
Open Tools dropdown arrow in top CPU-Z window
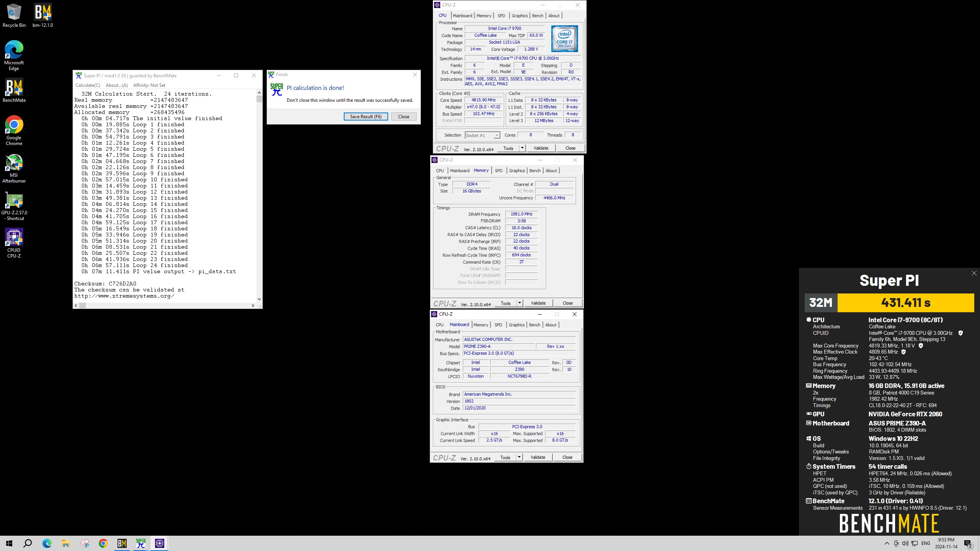(x=522, y=148)
